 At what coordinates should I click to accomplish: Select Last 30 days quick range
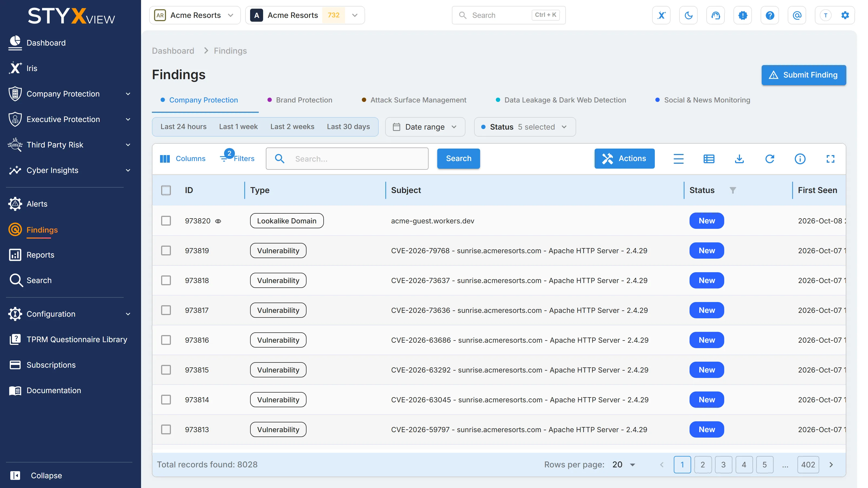click(x=348, y=127)
